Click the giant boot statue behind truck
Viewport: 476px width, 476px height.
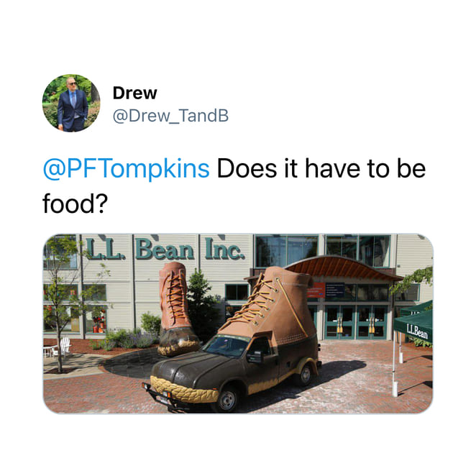178,308
